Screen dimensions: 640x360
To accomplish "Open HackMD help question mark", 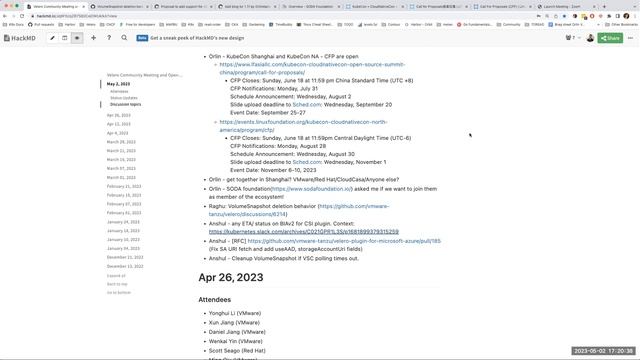I will [109, 38].
